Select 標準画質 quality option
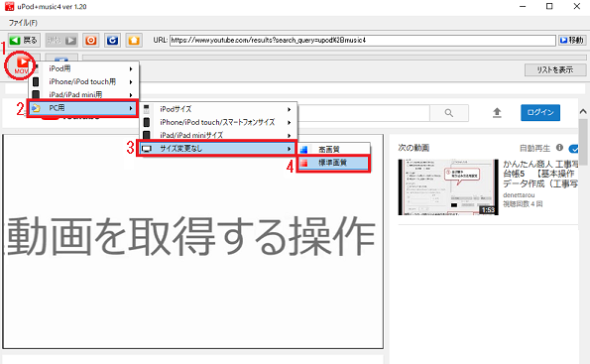Viewport: 590px width, 364px height. [333, 163]
